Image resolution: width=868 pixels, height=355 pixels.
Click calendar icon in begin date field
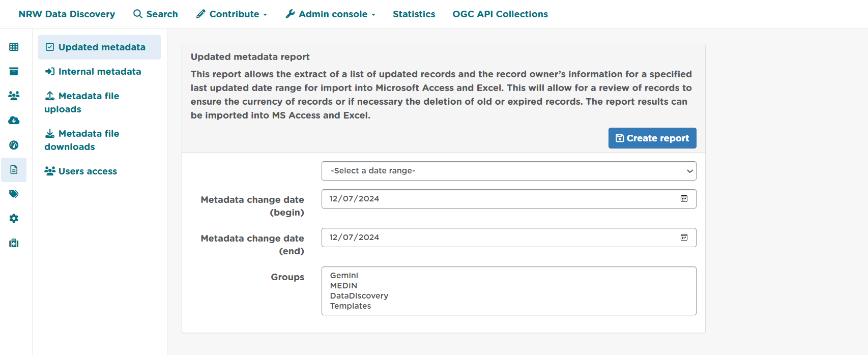click(x=684, y=199)
